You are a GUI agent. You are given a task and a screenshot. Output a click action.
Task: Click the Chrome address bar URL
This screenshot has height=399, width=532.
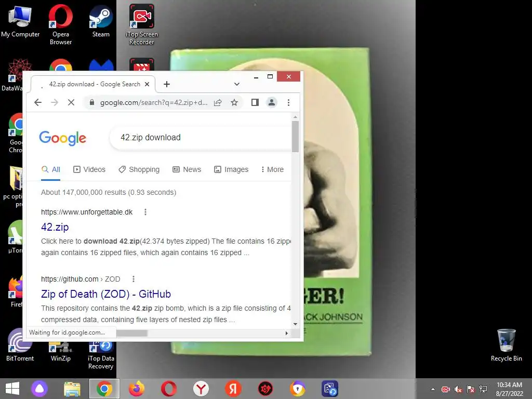[x=153, y=102]
